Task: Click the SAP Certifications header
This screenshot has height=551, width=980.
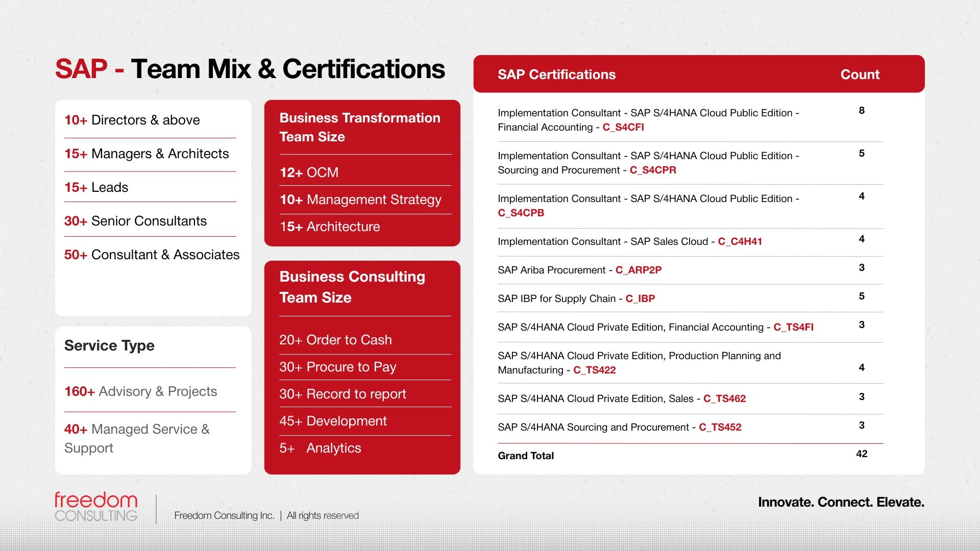Action: [556, 74]
